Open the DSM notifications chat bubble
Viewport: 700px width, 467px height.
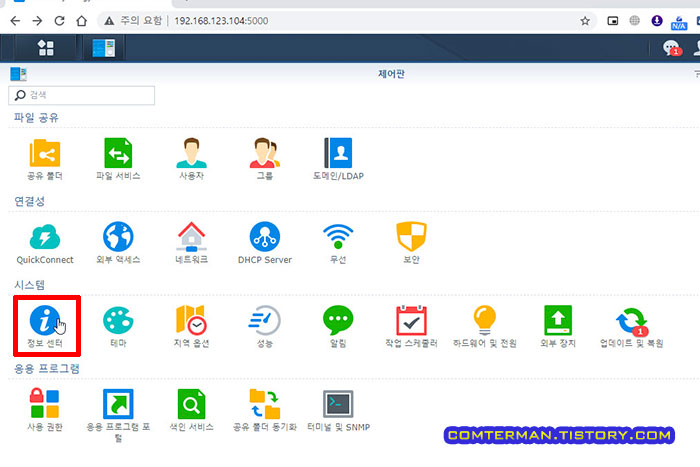click(671, 47)
